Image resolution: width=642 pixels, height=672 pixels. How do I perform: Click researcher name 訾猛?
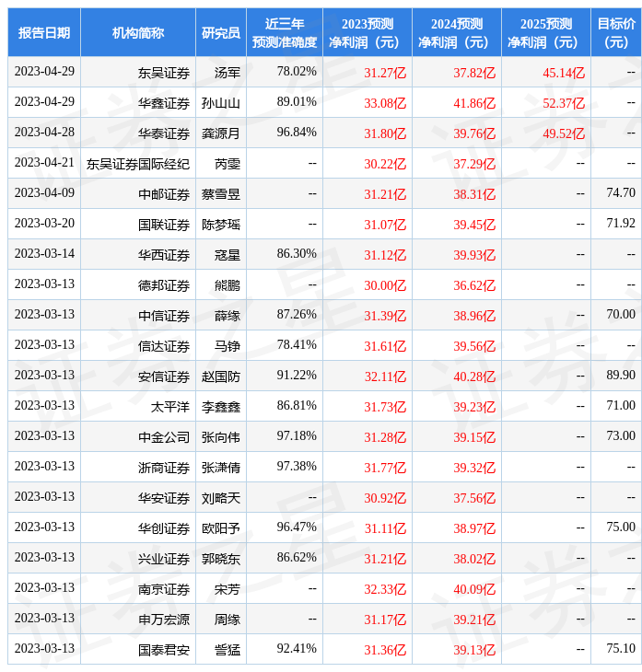[x=228, y=651]
